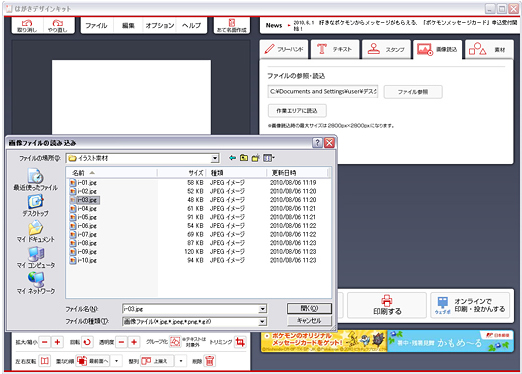Go to 最近使ったファイル location
Viewport: 522px width, 374px height.
pos(35,179)
